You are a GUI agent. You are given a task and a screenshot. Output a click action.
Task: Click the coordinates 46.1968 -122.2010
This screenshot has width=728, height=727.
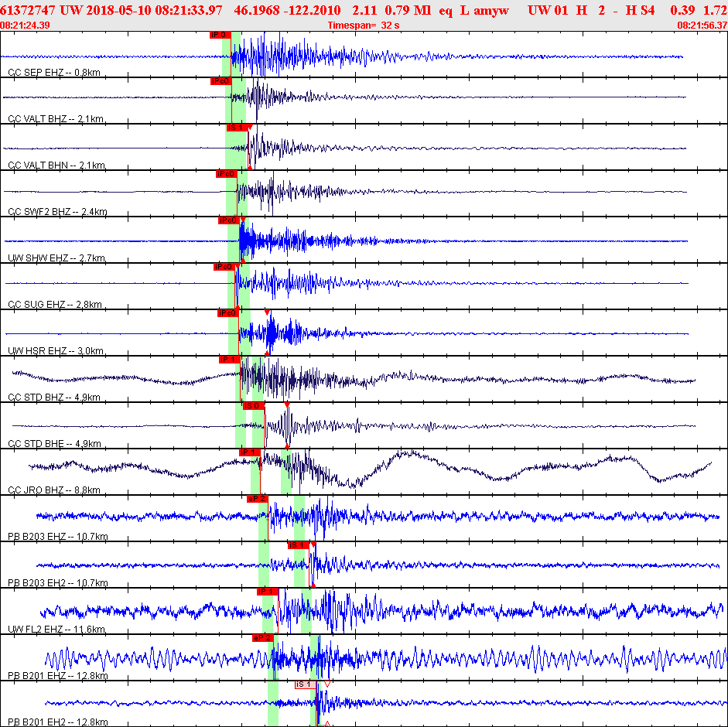coord(287,10)
